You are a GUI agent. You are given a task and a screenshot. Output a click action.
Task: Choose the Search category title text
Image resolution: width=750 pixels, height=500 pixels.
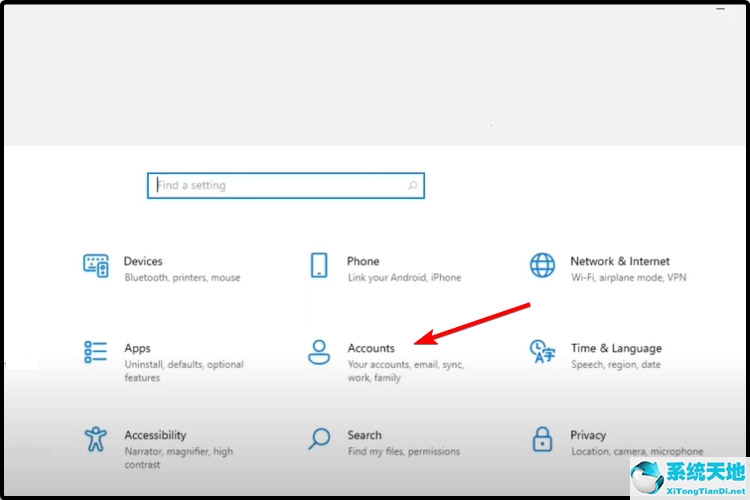(x=365, y=435)
